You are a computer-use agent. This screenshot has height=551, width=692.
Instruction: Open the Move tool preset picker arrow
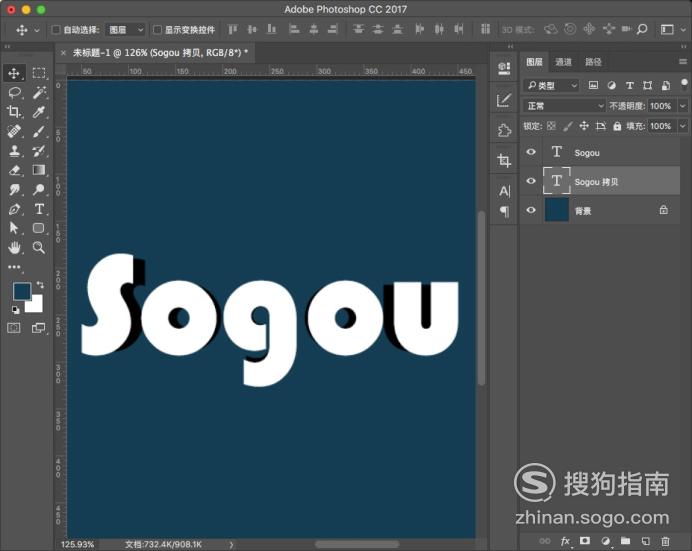click(x=37, y=30)
